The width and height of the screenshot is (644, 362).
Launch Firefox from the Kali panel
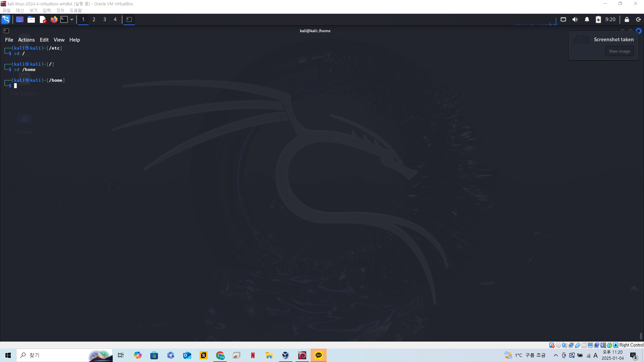point(54,19)
